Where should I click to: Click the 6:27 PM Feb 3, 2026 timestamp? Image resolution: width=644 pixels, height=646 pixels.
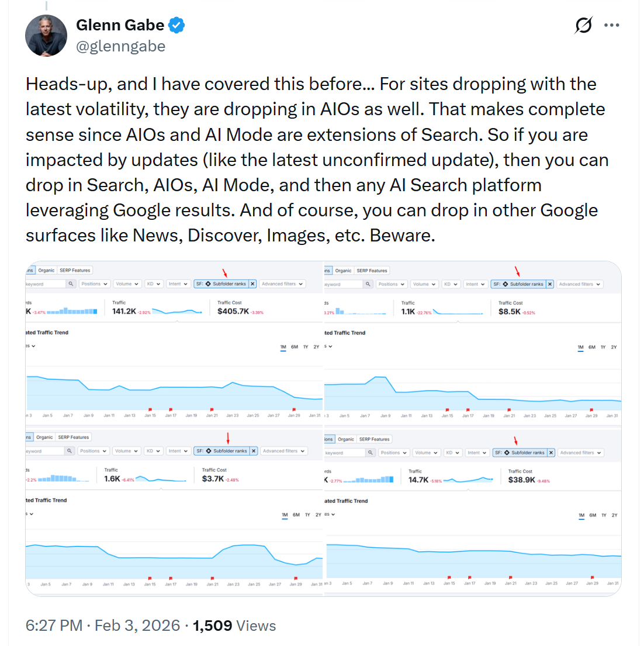coord(103,626)
